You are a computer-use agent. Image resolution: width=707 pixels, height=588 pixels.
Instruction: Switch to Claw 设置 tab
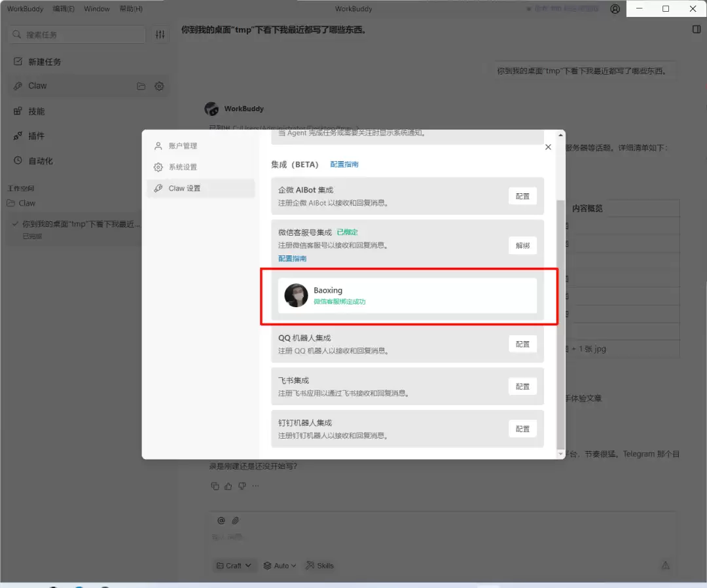tap(185, 188)
